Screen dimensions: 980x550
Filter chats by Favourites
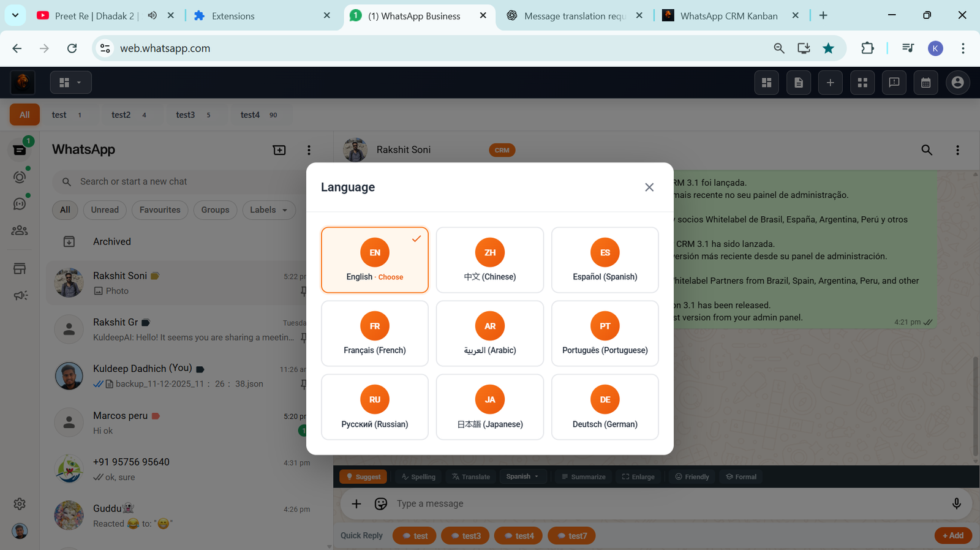coord(160,209)
